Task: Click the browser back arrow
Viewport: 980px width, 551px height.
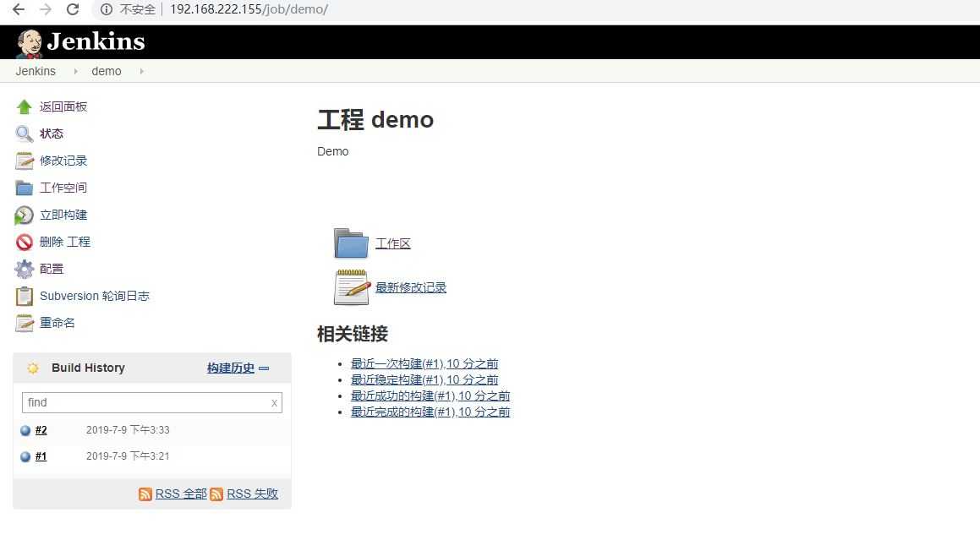Action: [x=19, y=9]
